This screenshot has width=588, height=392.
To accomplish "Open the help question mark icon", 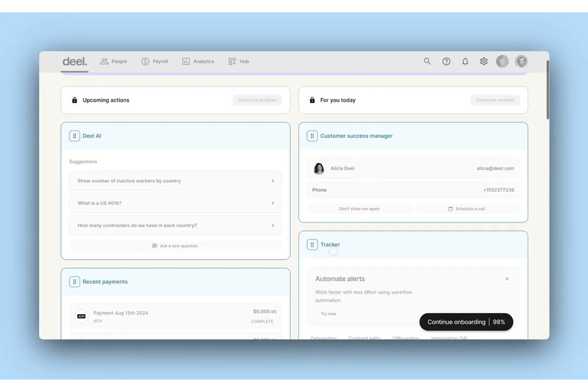I will click(446, 62).
